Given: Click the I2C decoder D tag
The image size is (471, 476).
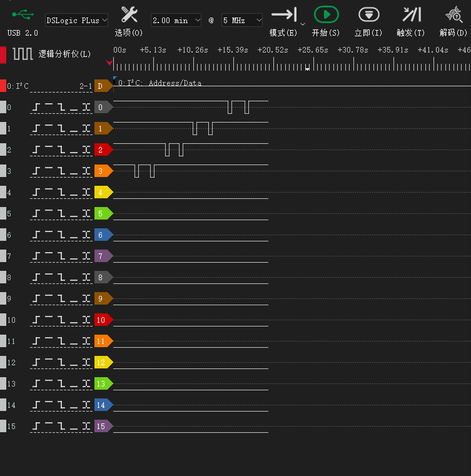Looking at the screenshot, I should [101, 86].
